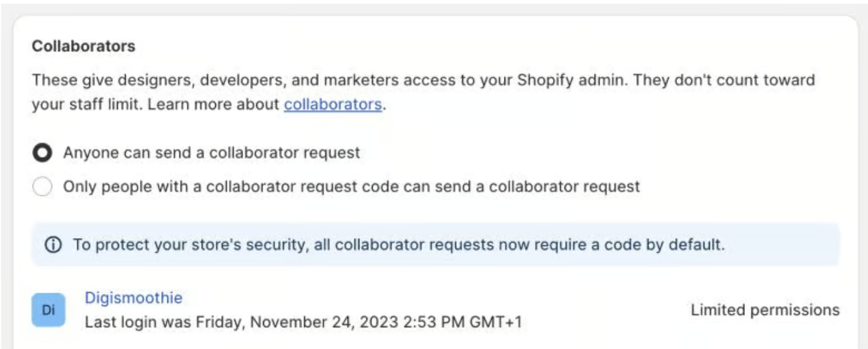Open the collaborators learn more link

(333, 104)
